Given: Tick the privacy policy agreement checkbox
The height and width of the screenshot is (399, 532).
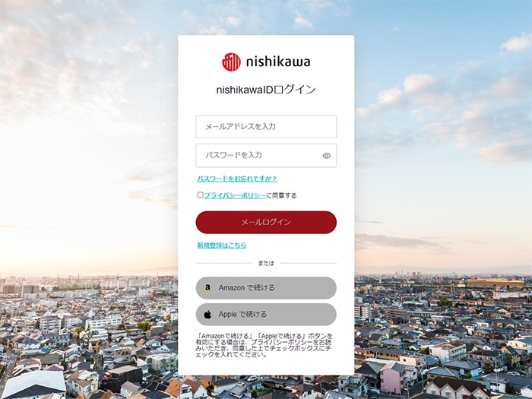Looking at the screenshot, I should tap(200, 195).
